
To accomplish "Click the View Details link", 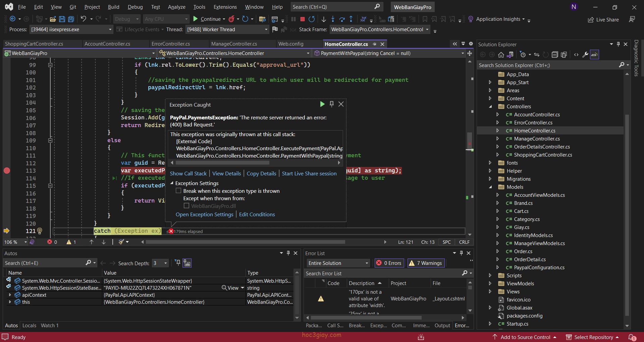I will click(x=226, y=174).
